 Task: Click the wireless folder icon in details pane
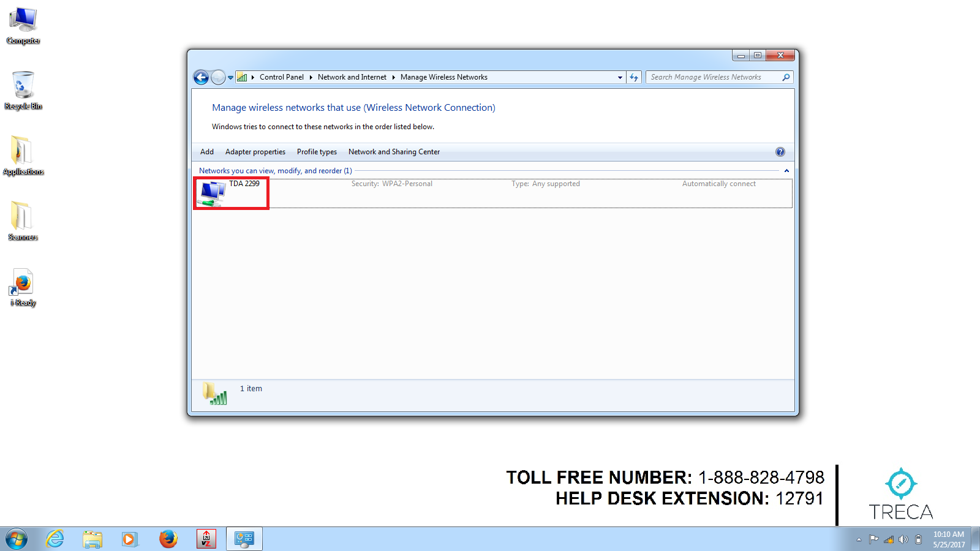215,394
